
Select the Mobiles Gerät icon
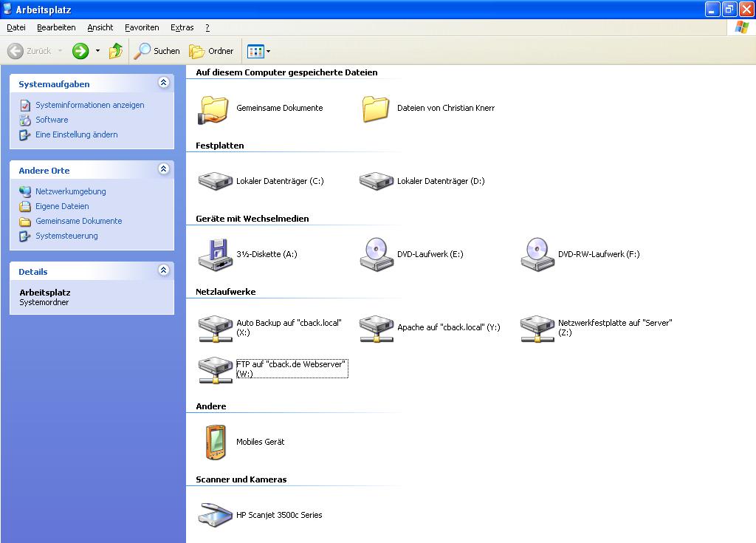tap(215, 442)
